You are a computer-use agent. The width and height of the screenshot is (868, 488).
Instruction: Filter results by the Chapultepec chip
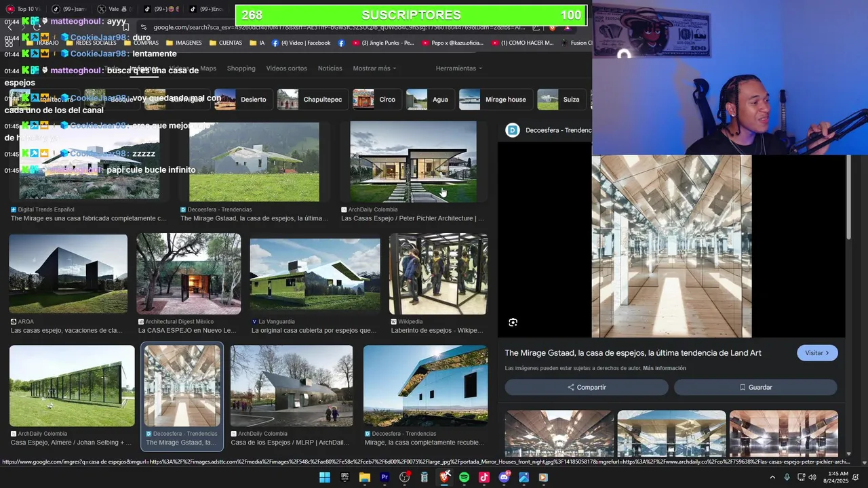(312, 100)
